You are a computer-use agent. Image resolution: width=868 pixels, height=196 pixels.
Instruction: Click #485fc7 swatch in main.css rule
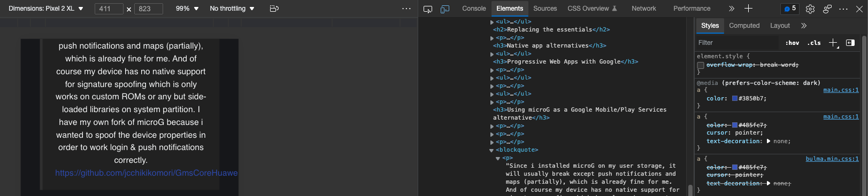(x=735, y=125)
